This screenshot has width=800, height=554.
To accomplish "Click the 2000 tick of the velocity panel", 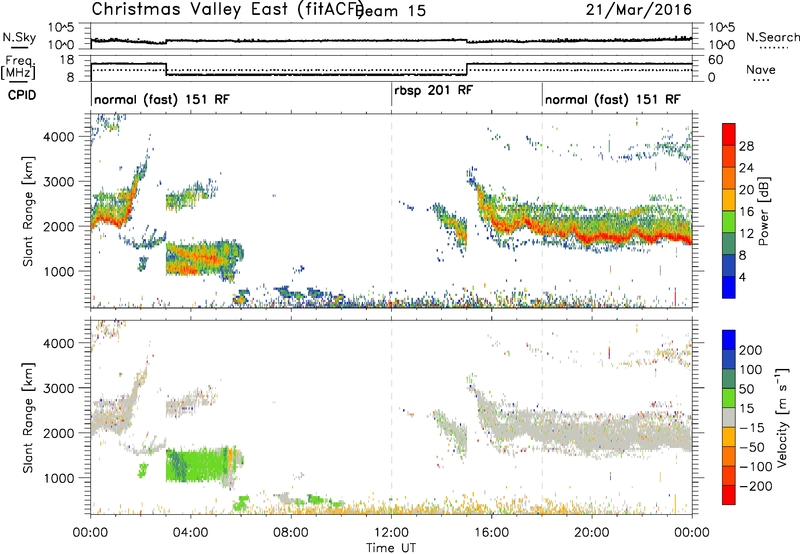I will pyautogui.click(x=58, y=433).
